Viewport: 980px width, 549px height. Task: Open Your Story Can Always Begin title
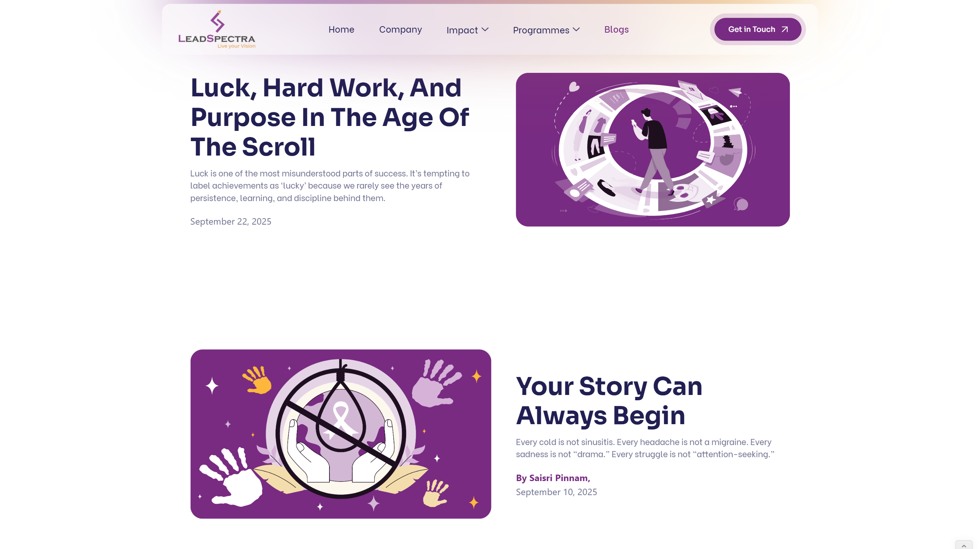coord(609,400)
